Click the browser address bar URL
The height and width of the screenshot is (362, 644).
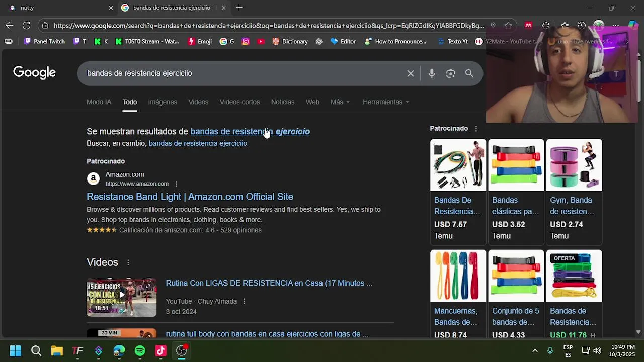tap(269, 25)
